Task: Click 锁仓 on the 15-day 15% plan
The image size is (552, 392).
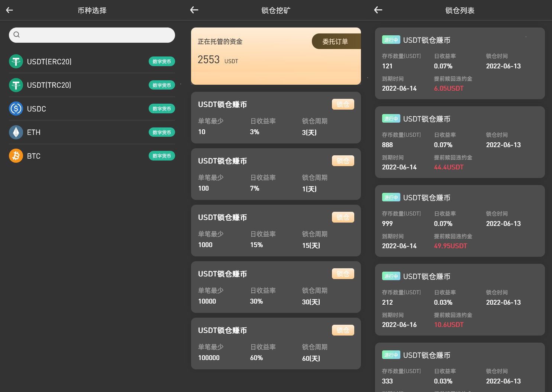Action: pos(343,217)
